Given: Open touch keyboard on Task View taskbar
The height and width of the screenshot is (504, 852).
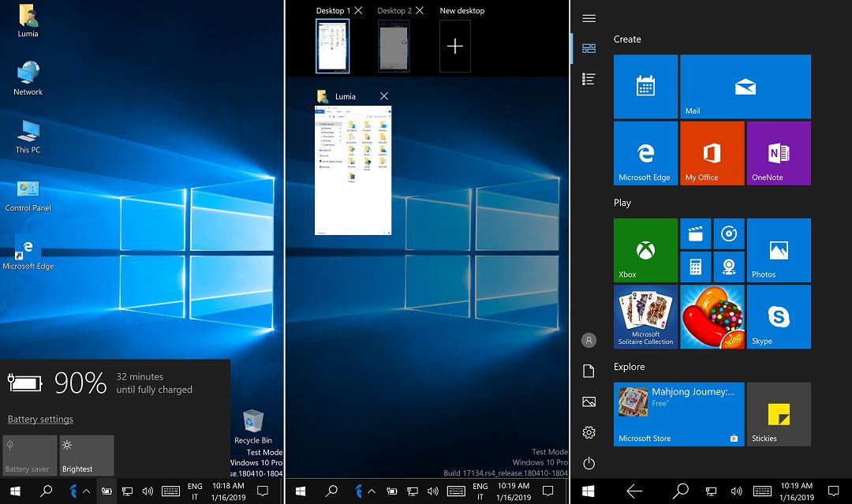Looking at the screenshot, I should (x=456, y=491).
